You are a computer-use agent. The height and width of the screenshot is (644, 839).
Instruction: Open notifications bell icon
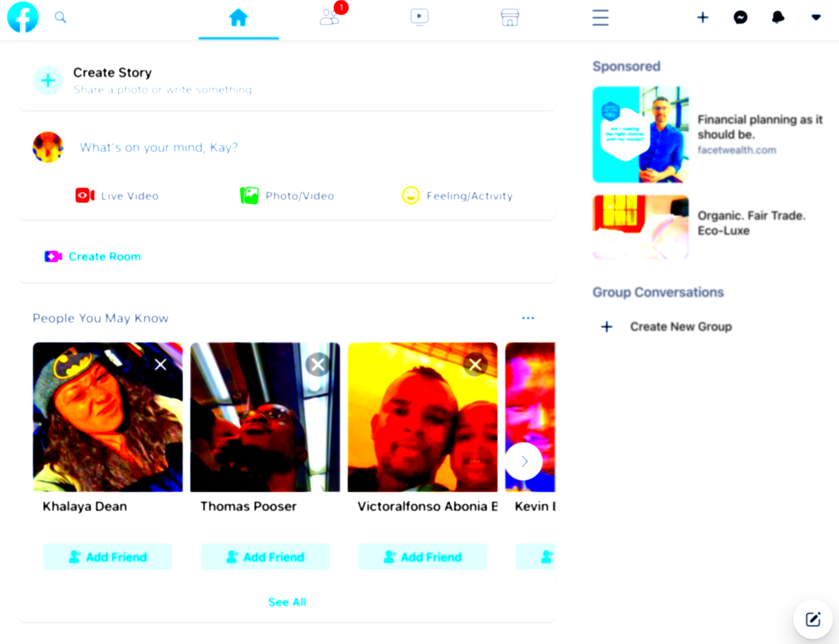tap(778, 17)
